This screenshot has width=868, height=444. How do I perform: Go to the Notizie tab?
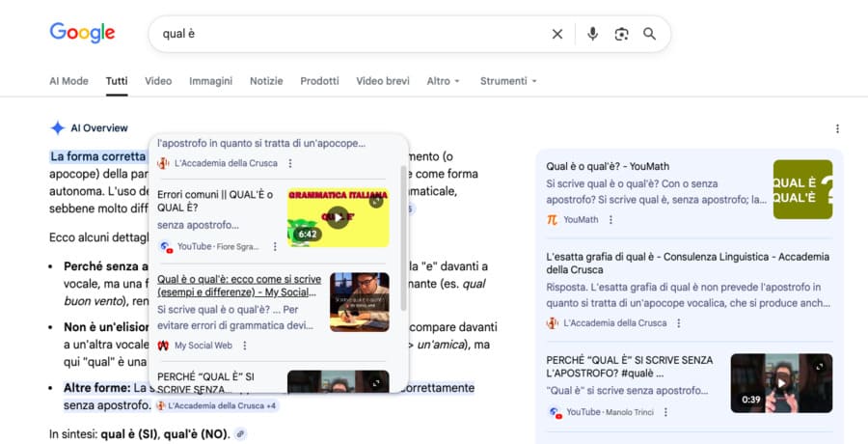pos(266,81)
